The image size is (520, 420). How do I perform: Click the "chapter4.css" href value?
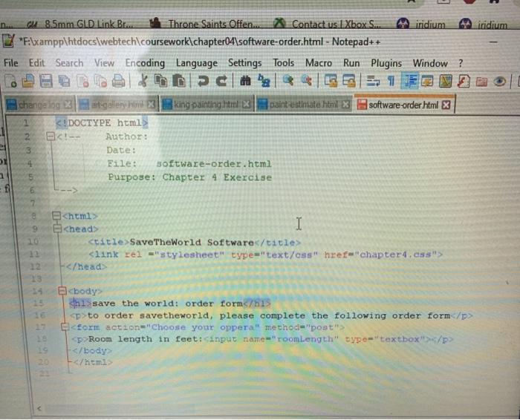pyautogui.click(x=395, y=255)
